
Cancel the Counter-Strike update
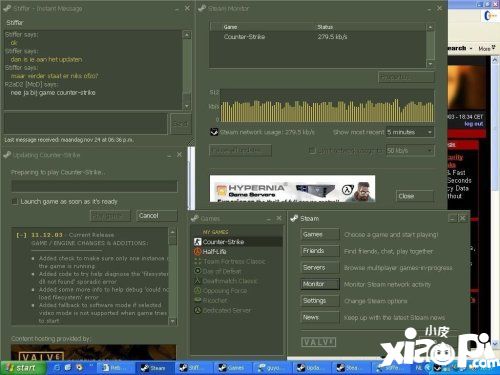pos(157,216)
